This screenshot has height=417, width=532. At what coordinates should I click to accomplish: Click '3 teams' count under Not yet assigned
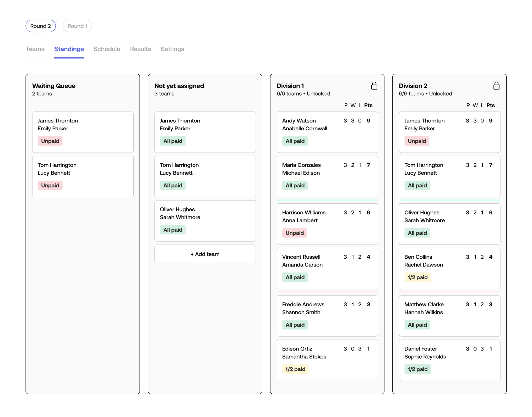(164, 94)
